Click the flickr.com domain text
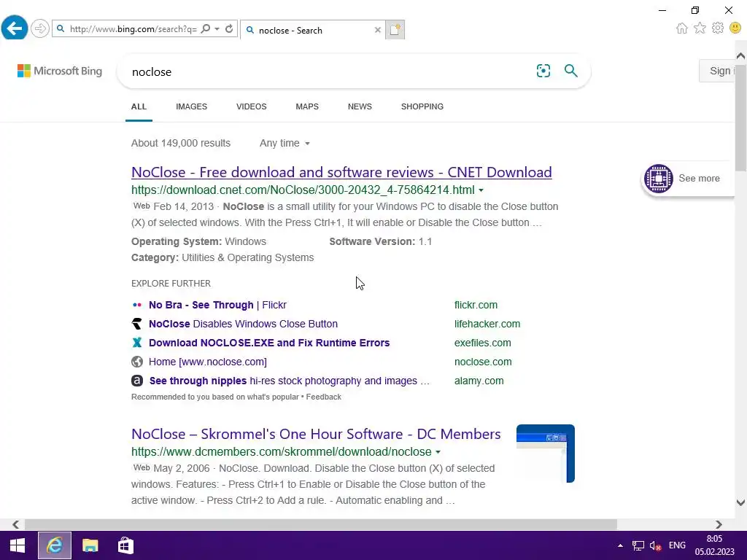 476,305
